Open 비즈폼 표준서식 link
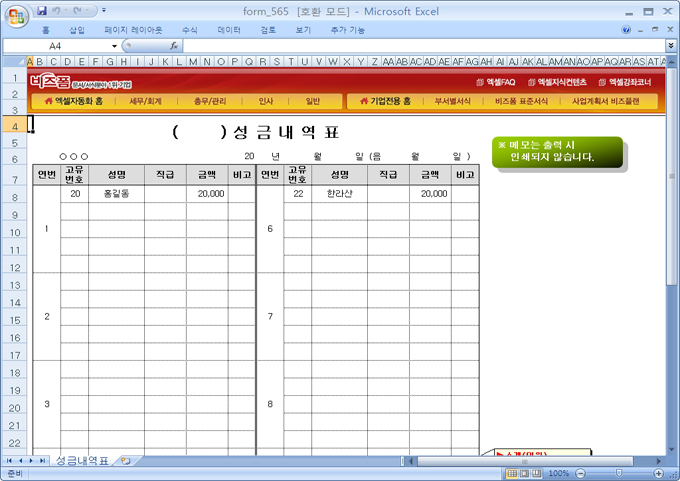 tap(521, 101)
